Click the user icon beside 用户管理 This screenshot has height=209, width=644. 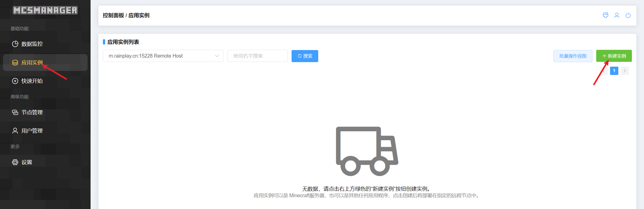(x=15, y=131)
